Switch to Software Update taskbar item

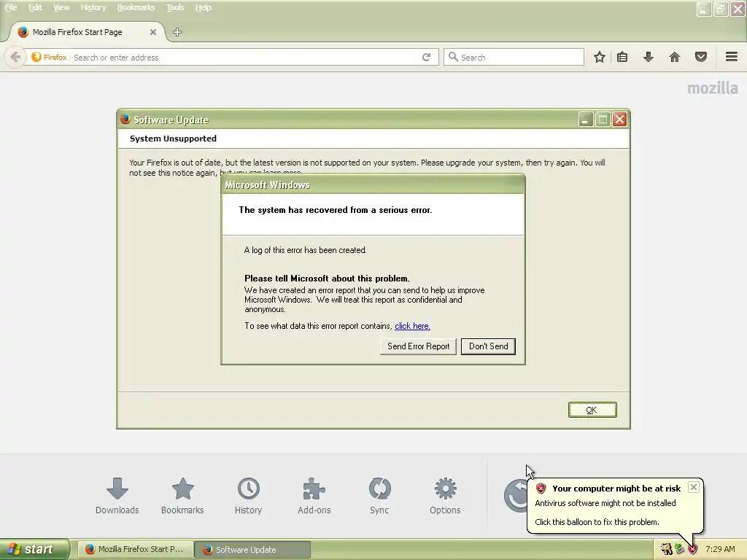pos(253,550)
